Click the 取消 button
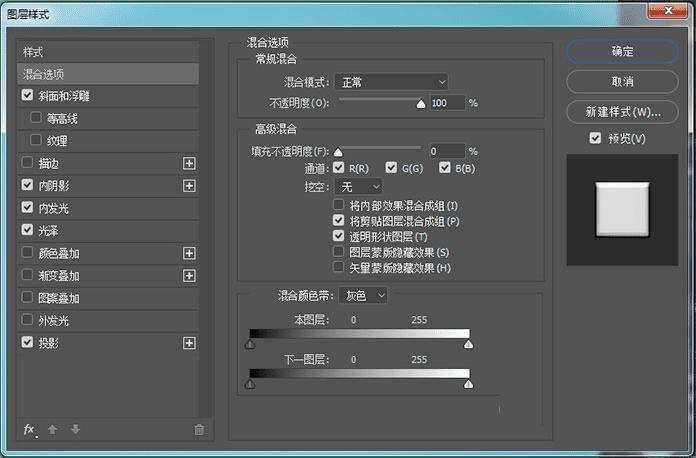This screenshot has width=696, height=458. tap(622, 82)
